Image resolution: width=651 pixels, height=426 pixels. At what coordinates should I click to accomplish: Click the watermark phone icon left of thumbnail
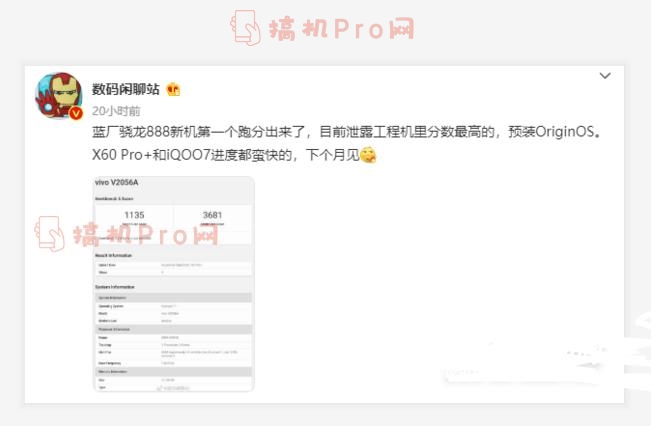point(49,234)
